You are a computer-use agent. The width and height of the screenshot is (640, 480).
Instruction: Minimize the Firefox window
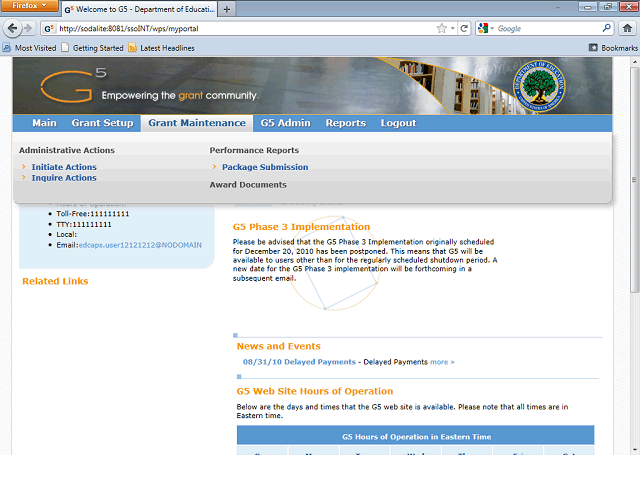click(x=588, y=7)
